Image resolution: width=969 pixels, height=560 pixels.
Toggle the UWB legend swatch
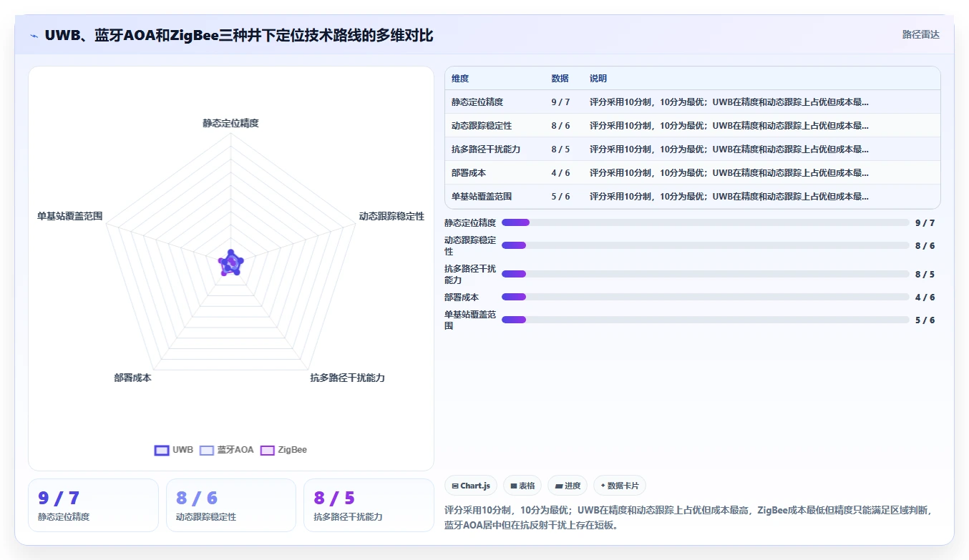pos(162,450)
